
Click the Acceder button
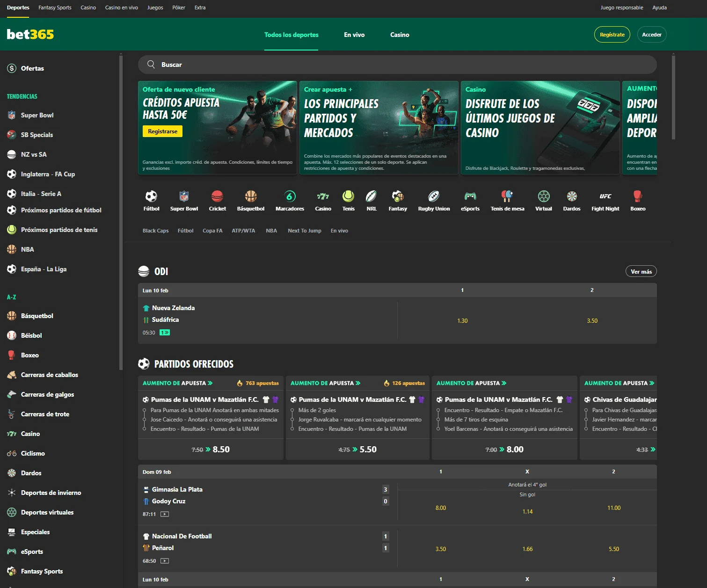point(652,35)
